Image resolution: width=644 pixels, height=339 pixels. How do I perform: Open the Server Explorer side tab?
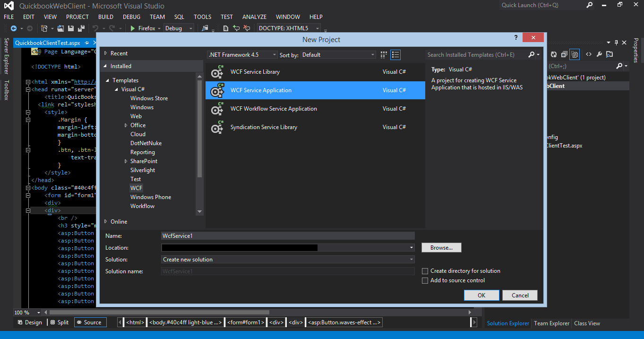click(x=6, y=56)
